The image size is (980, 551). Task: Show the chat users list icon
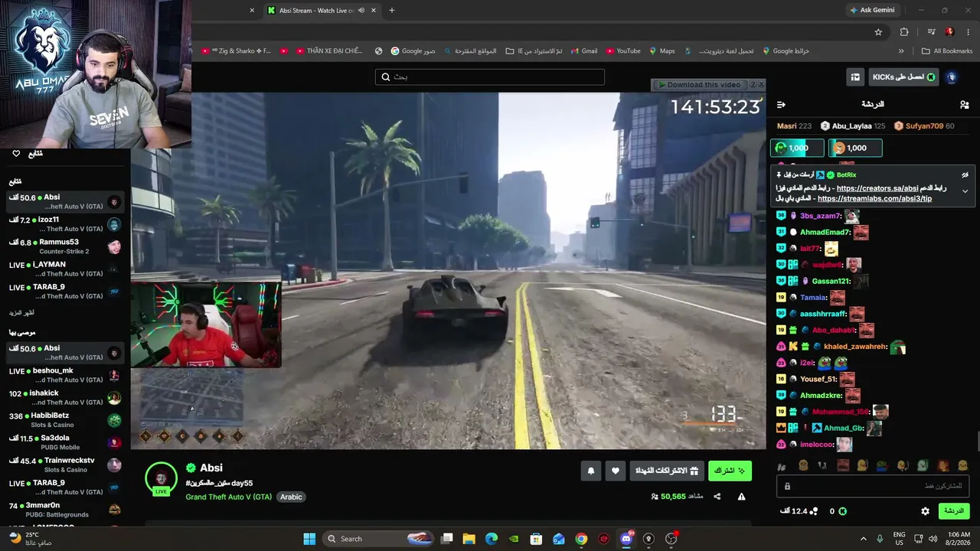point(964,104)
